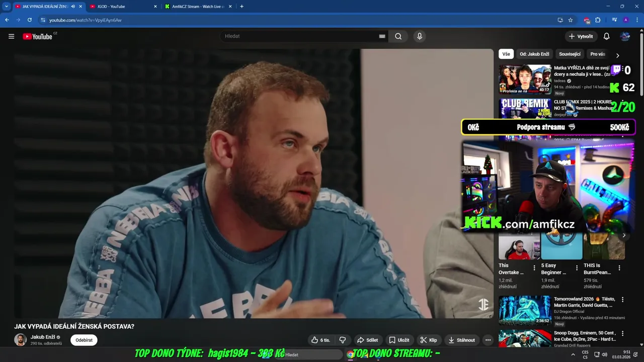This screenshot has width=644, height=362.
Task: Open the on-screen keyboard icon in search
Action: tap(382, 36)
